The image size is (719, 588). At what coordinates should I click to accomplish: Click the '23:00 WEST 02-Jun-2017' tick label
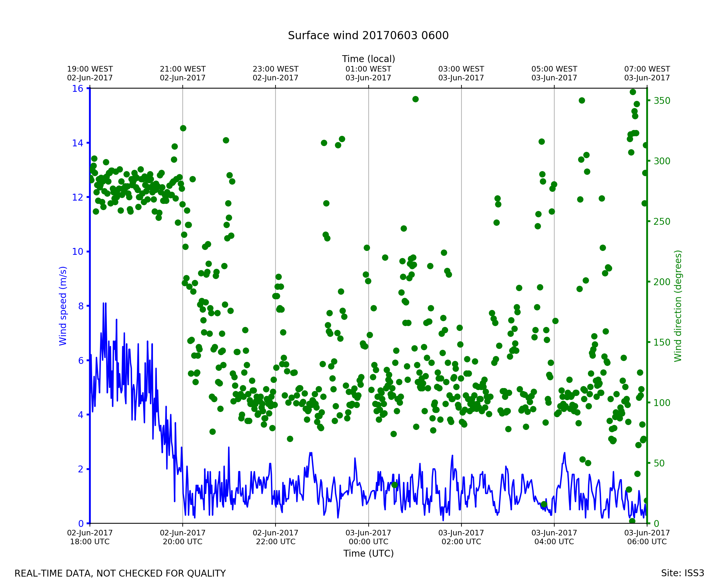pos(276,73)
